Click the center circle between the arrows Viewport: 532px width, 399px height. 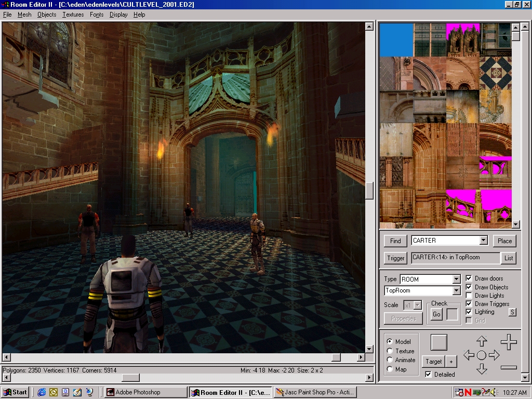[482, 355]
